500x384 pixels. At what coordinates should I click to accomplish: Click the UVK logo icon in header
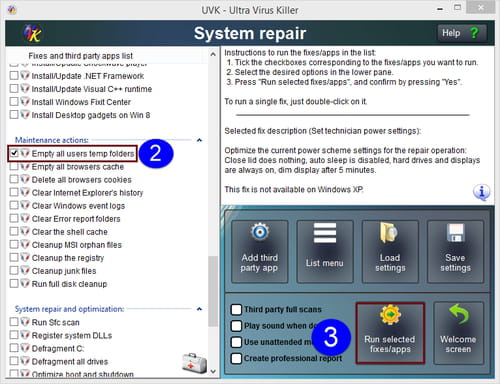32,34
